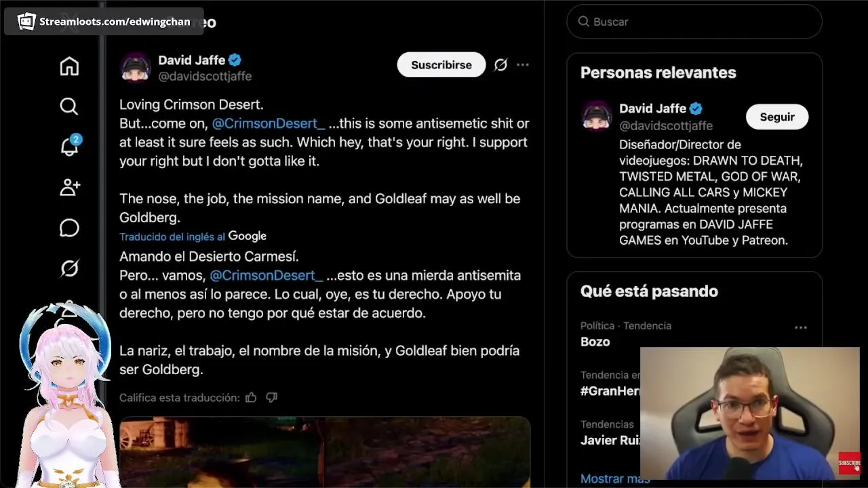The image size is (868, 488).
Task: Open @davidscottjaffe handle in post header
Action: pos(205,77)
